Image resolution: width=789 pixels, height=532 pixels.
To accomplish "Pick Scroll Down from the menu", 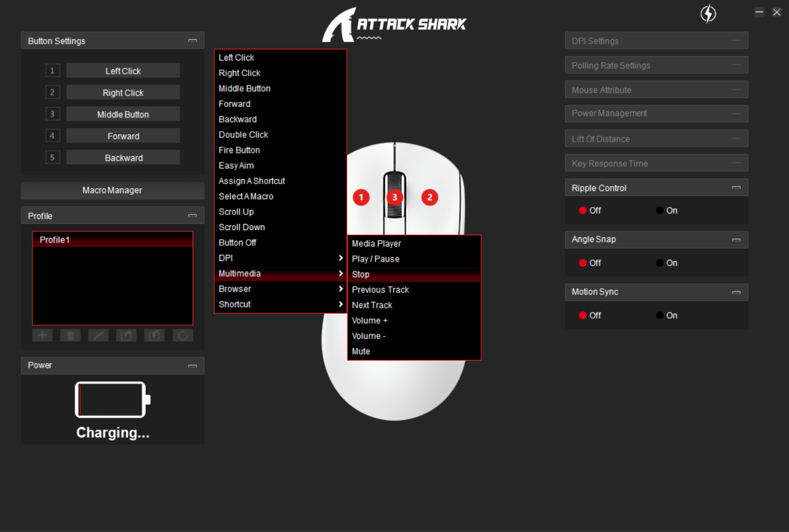I will click(281, 227).
